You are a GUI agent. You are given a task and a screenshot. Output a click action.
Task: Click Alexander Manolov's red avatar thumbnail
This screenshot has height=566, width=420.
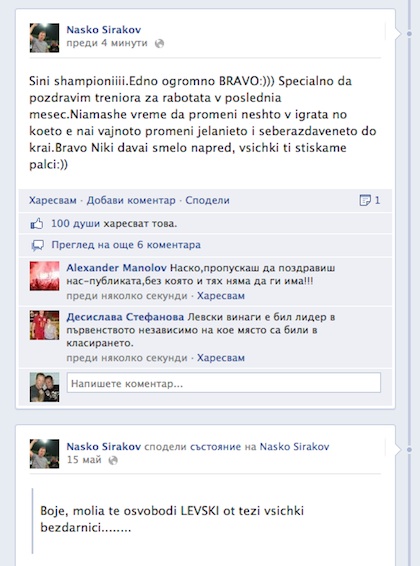[44, 276]
